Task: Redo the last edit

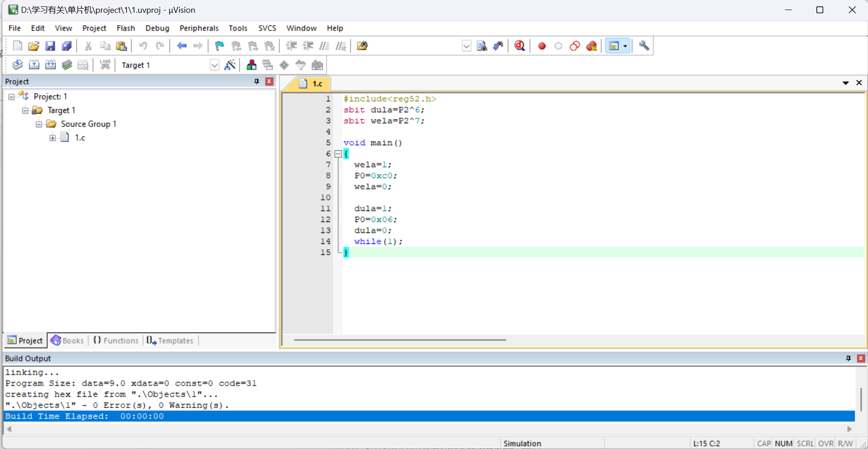Action: click(x=159, y=46)
